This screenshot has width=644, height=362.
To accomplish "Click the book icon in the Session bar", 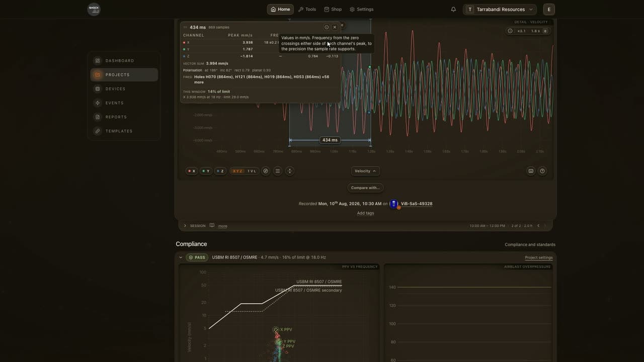I will click(x=212, y=226).
